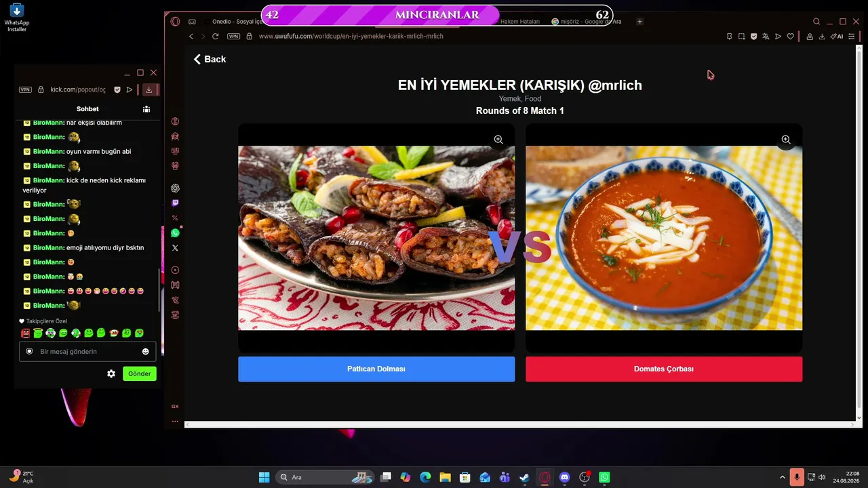Screen dimensions: 868x488
Task: Send chat message with Gönder button
Action: tap(140, 373)
